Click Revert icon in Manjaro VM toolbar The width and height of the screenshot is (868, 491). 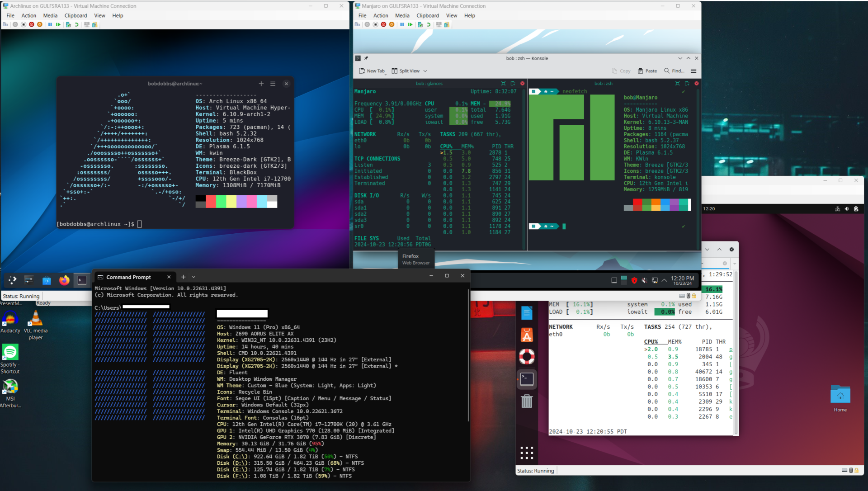pyautogui.click(x=429, y=24)
